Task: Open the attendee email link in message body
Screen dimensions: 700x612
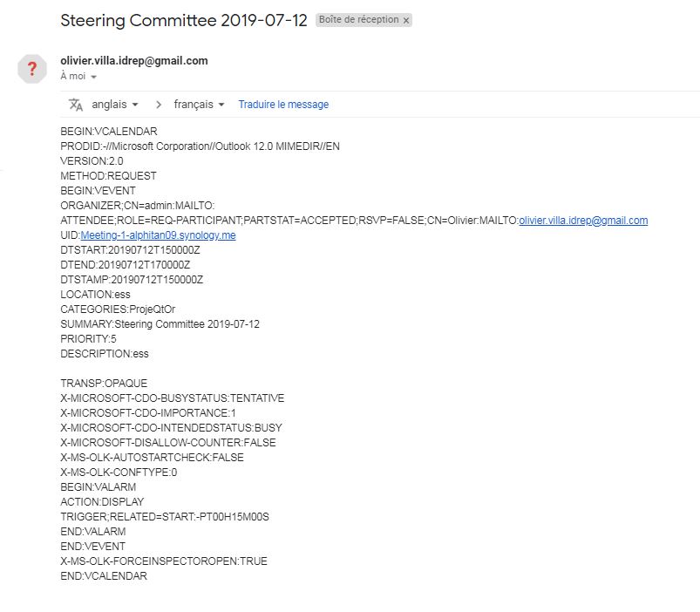Action: coord(583,221)
